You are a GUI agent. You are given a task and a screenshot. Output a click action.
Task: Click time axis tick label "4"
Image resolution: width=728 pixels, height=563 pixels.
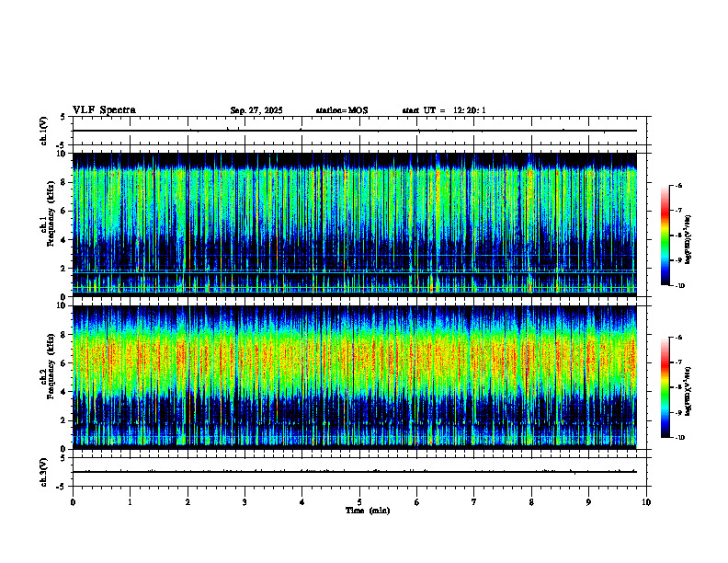tap(302, 502)
